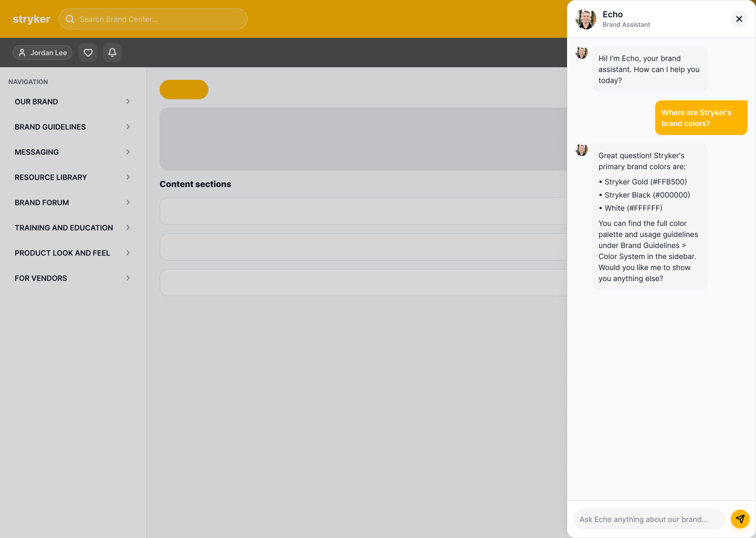Send the message with paper plane icon
Screen dimensions: 756x538
(740, 519)
